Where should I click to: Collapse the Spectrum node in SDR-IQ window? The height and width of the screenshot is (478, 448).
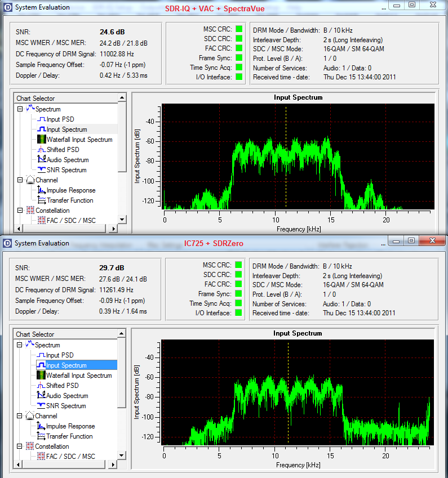point(20,109)
